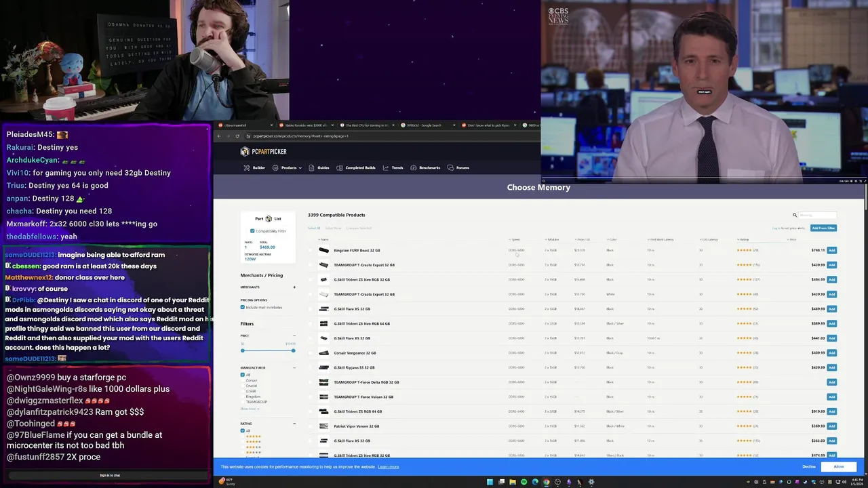Select checkbox for Corsair Vengeance 32 GB row
This screenshot has height=488, width=868.
pyautogui.click(x=312, y=353)
